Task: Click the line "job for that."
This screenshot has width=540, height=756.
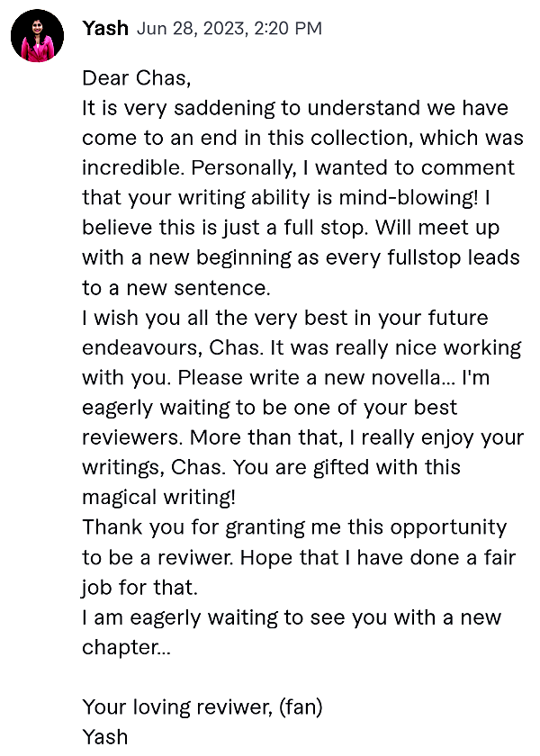Action: tap(139, 587)
